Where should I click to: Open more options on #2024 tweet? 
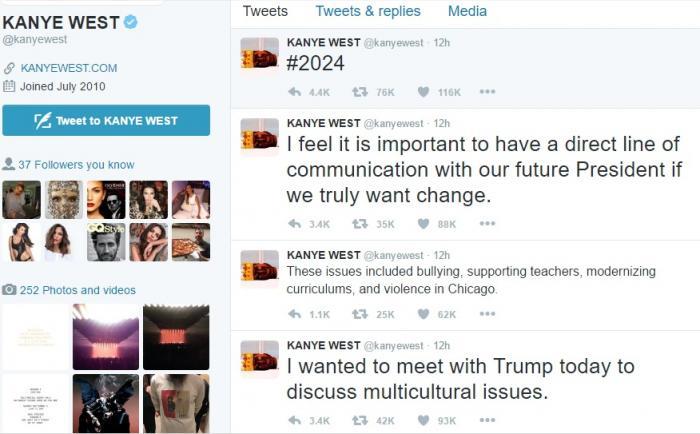[x=487, y=92]
